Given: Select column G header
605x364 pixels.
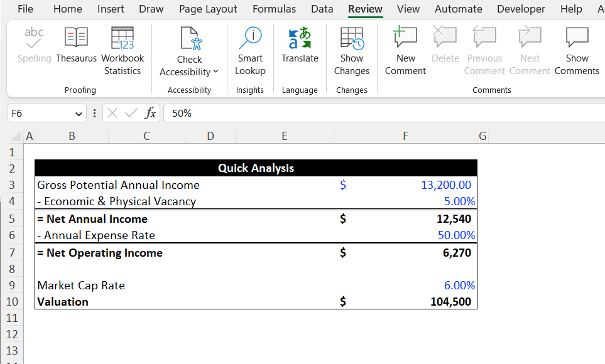Looking at the screenshot, I should click(482, 136).
